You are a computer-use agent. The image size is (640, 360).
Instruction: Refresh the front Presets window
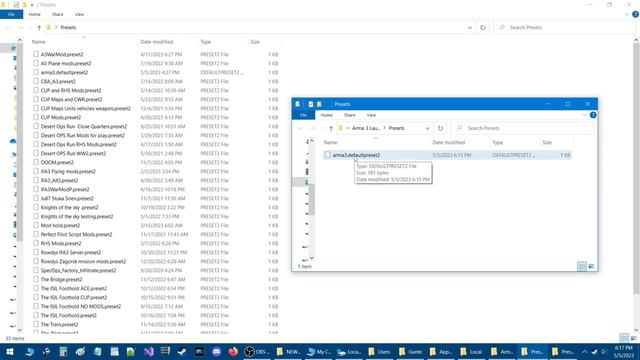click(x=440, y=128)
